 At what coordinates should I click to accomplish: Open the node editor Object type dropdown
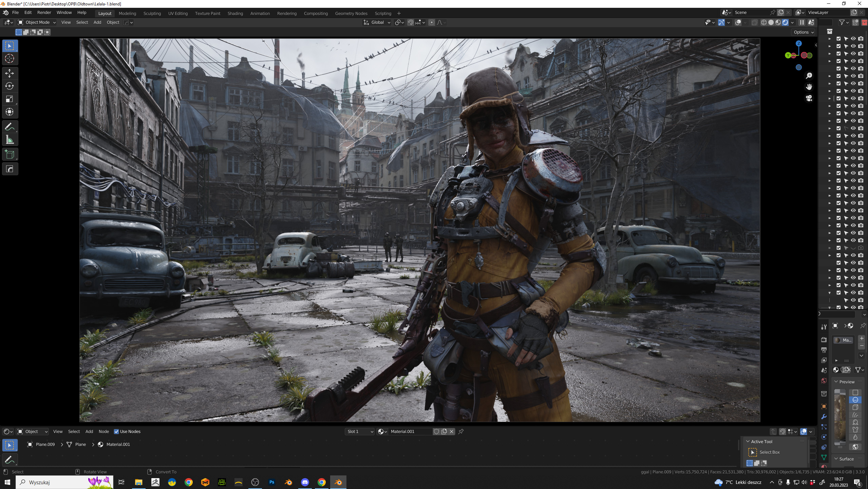(x=33, y=432)
